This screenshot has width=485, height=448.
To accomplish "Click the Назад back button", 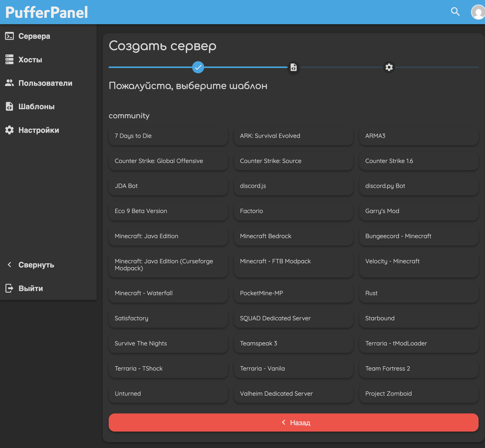I will (293, 423).
